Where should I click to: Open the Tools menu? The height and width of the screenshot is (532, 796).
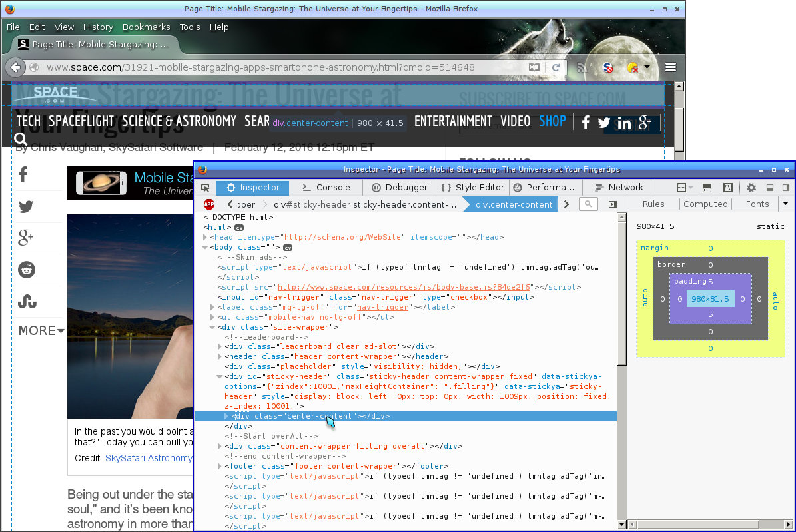[x=190, y=27]
